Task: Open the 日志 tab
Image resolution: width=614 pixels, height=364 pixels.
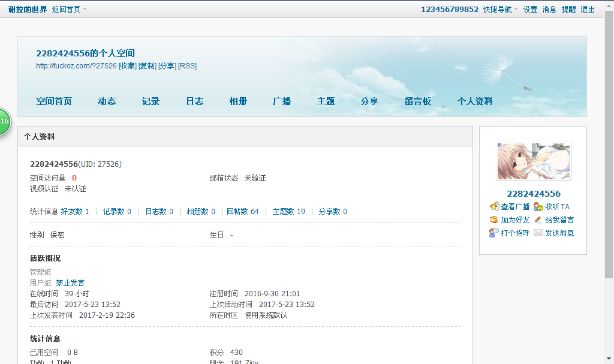Action: pyautogui.click(x=195, y=101)
